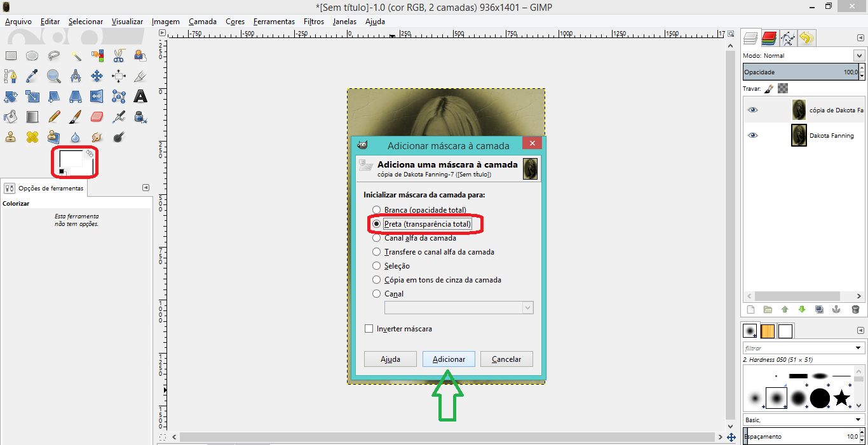
Task: Select the Bucket Fill tool
Action: coord(10,117)
